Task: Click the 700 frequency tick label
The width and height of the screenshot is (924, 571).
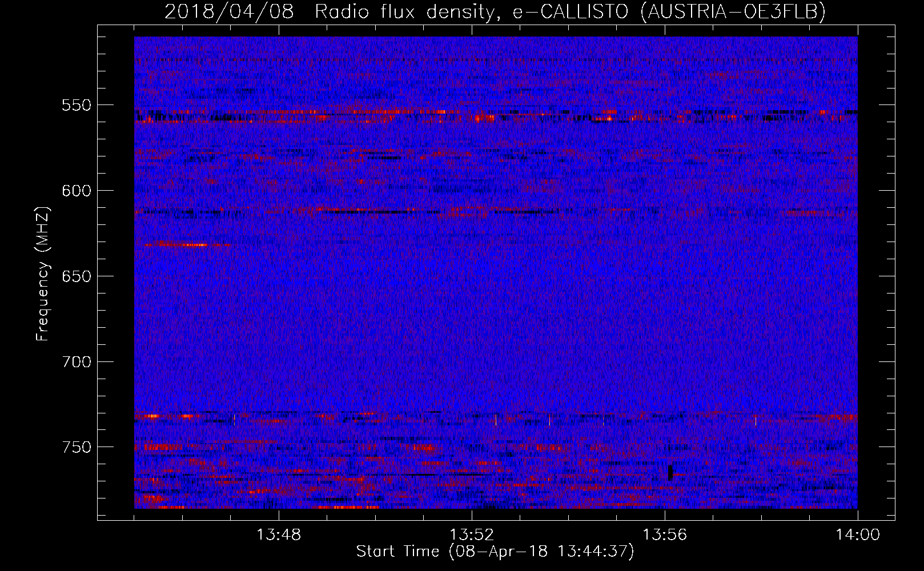Action: (x=77, y=361)
